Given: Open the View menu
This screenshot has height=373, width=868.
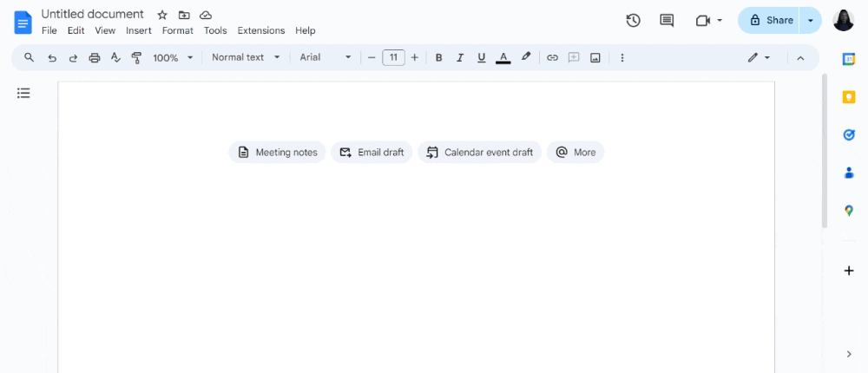Looking at the screenshot, I should point(105,30).
